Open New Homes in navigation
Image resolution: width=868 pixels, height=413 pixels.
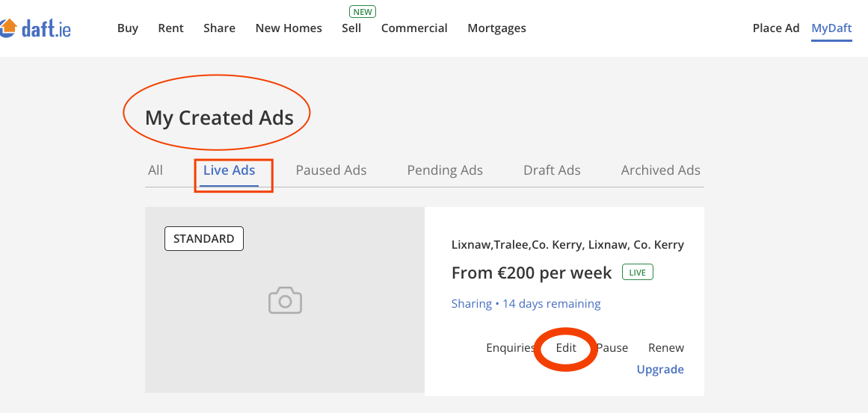click(289, 28)
